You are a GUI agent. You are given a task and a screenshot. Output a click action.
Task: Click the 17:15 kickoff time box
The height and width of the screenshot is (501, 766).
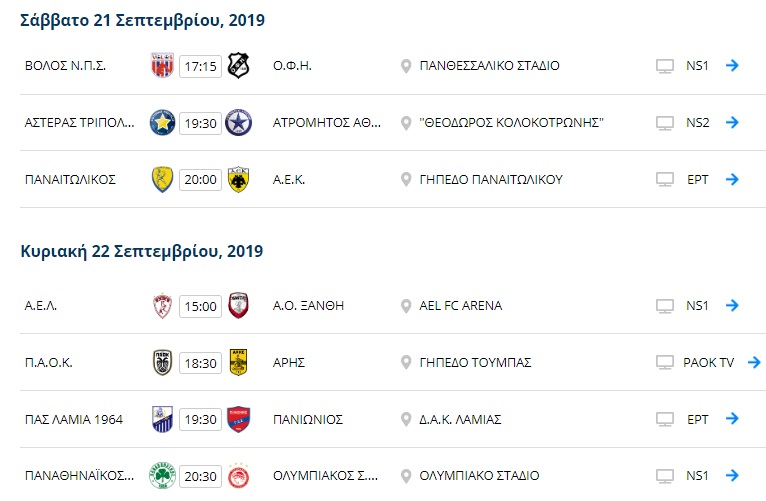(x=200, y=66)
